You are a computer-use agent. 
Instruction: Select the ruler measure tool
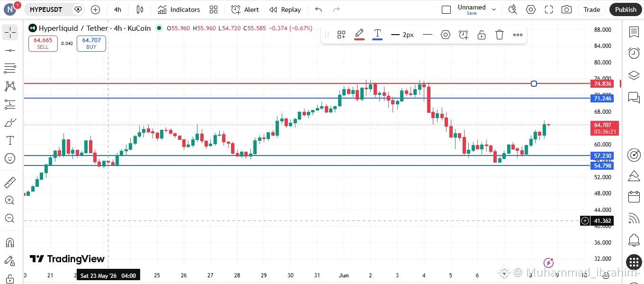click(9, 182)
